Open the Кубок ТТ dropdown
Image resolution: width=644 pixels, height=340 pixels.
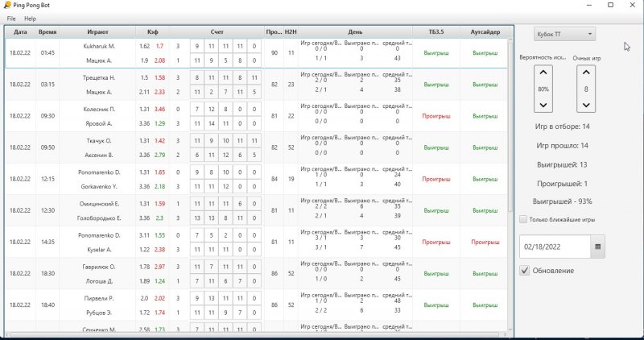(x=564, y=34)
